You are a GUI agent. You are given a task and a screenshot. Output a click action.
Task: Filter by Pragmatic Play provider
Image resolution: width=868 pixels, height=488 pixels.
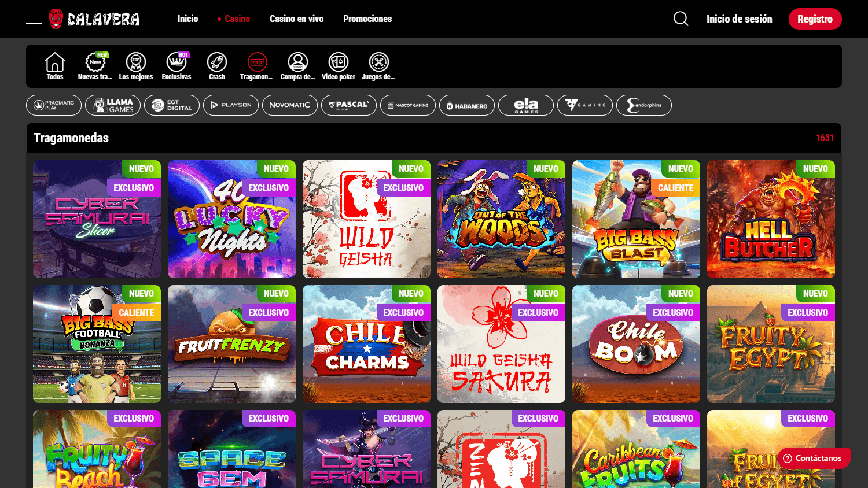pos(54,105)
